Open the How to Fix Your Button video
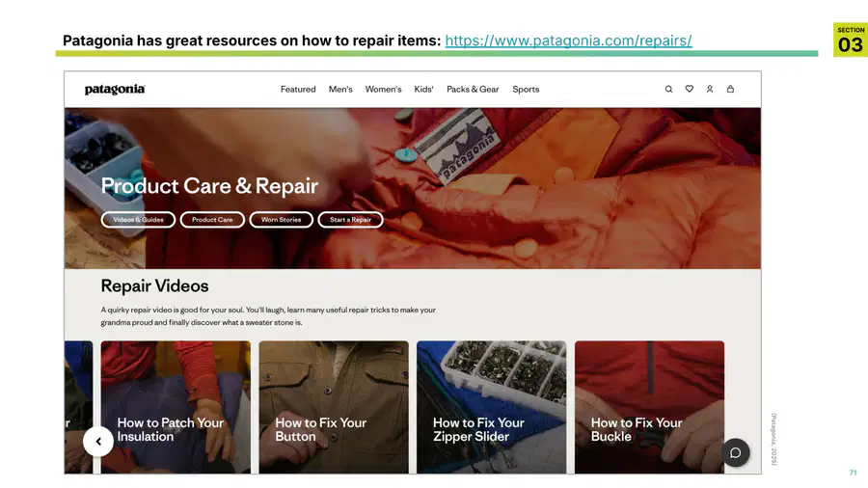 coord(334,407)
